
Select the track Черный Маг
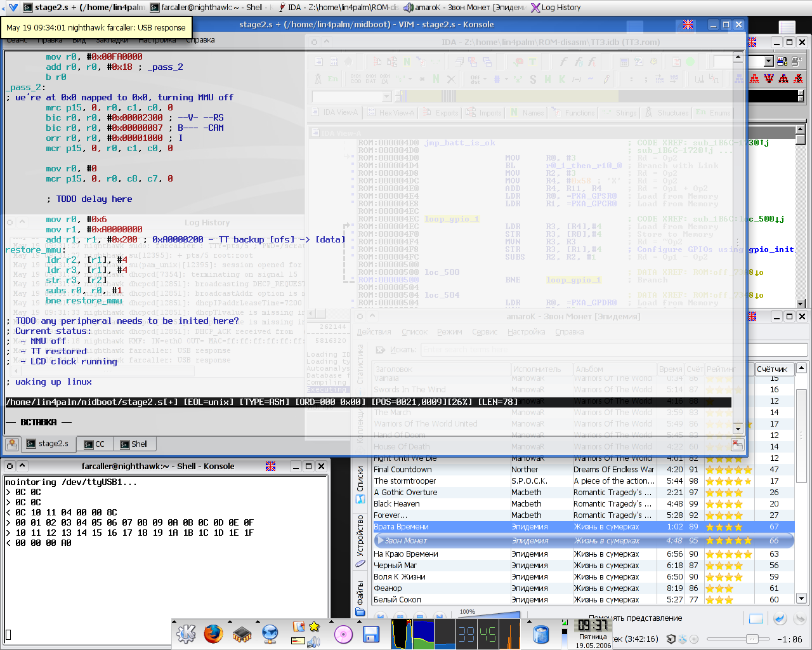[395, 566]
